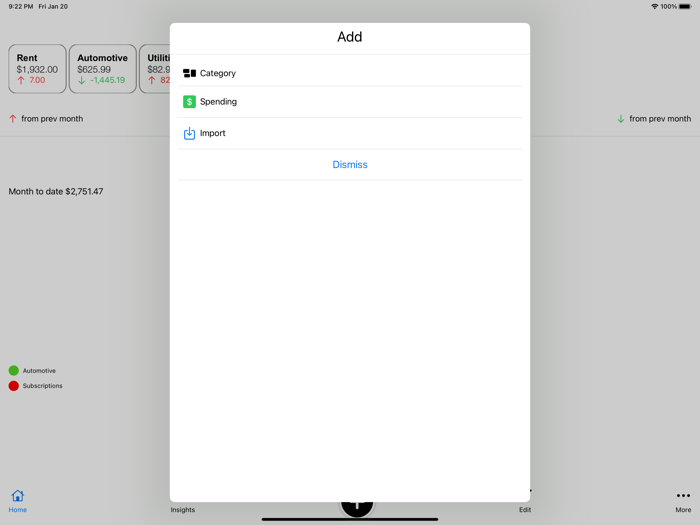This screenshot has width=700, height=525.
Task: Open the Home tab
Action: pyautogui.click(x=17, y=501)
